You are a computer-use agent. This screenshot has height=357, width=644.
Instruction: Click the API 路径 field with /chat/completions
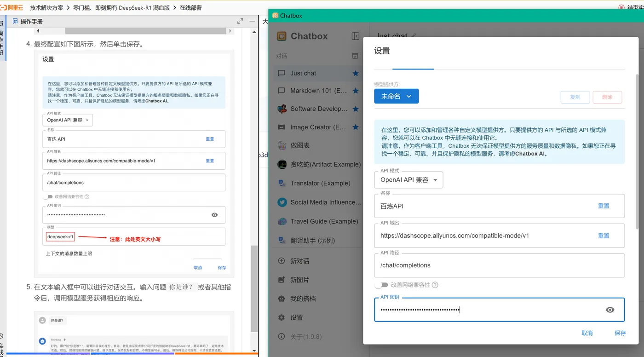(500, 265)
